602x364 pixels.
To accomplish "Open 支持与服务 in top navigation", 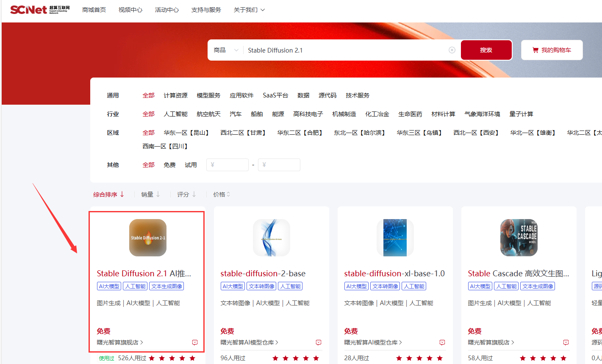I will point(206,10).
